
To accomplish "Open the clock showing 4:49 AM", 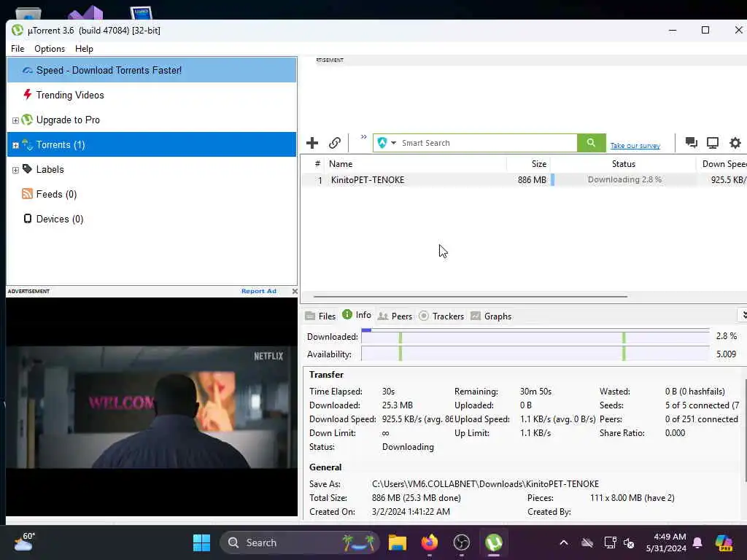I will click(x=666, y=542).
